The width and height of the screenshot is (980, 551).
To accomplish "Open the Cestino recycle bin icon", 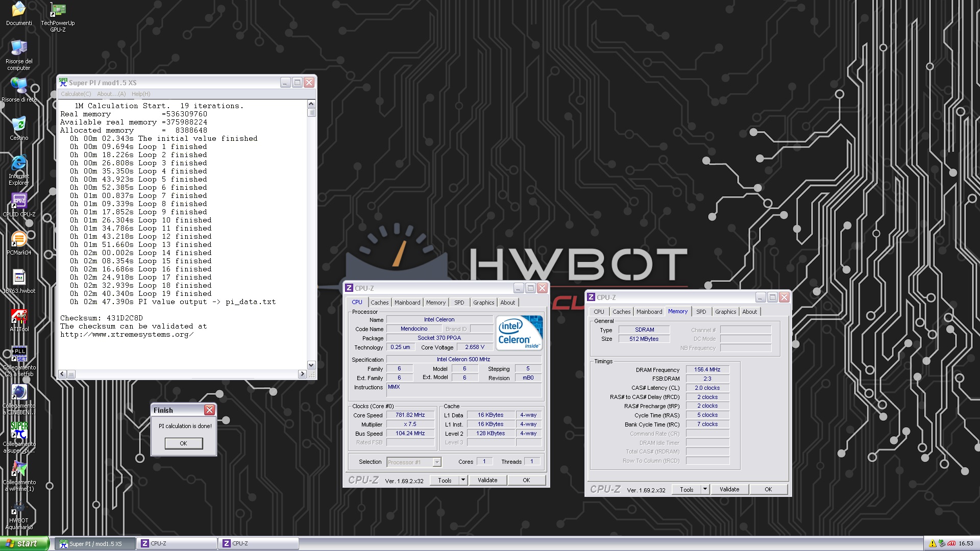I will click(19, 128).
